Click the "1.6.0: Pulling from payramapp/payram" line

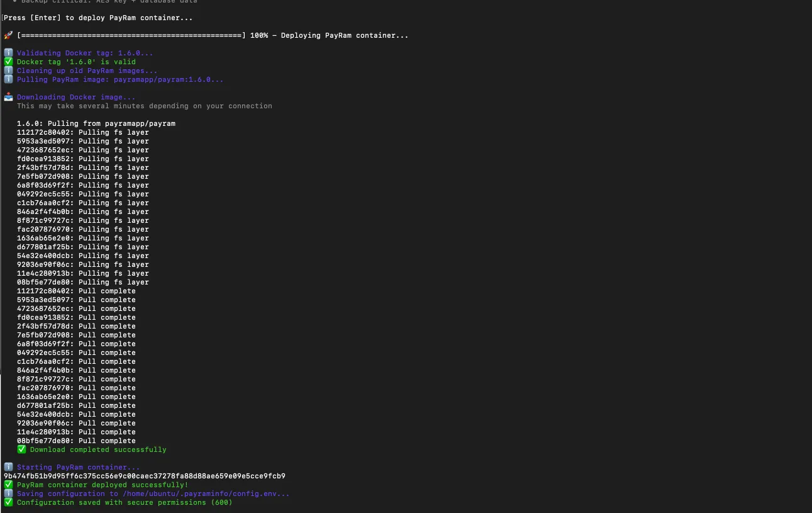(x=96, y=123)
